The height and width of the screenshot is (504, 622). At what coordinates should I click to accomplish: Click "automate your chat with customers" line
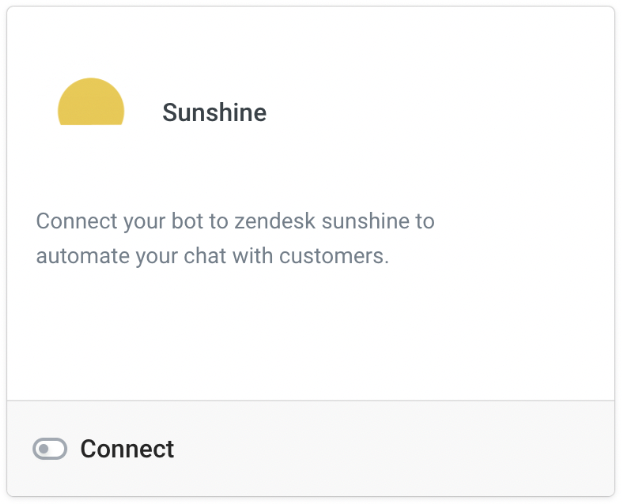(x=212, y=256)
